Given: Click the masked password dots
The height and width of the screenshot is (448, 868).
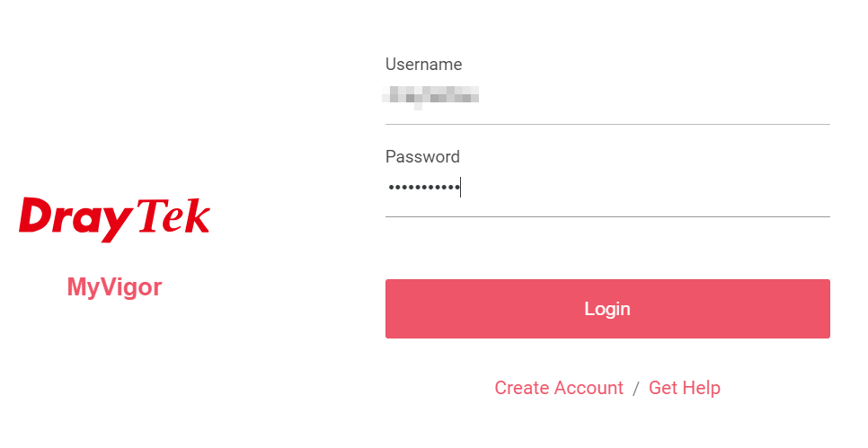Looking at the screenshot, I should (424, 188).
